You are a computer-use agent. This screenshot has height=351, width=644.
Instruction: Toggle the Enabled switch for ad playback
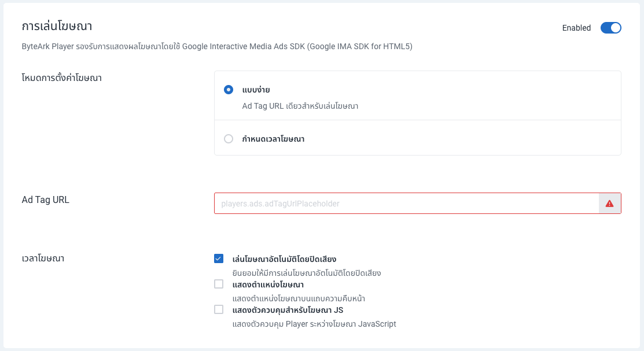pos(610,28)
